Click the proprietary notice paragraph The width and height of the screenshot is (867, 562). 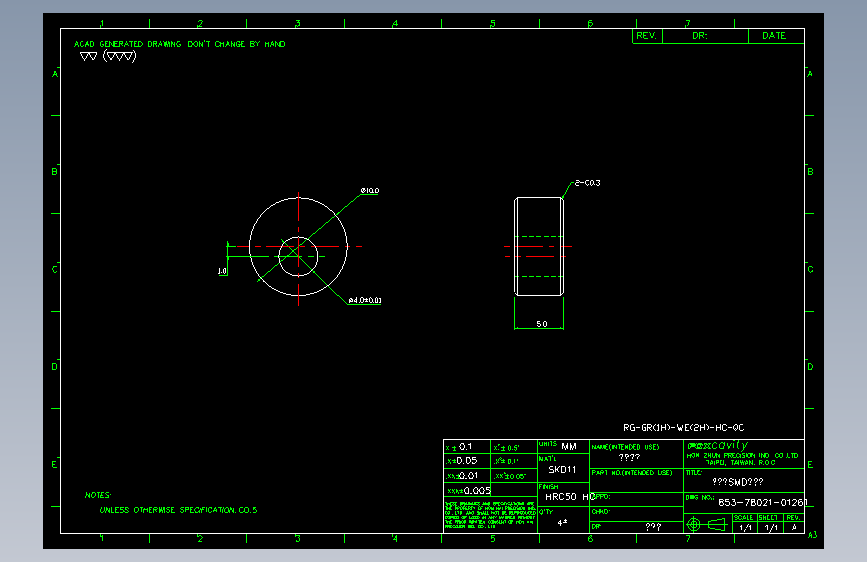(x=490, y=515)
